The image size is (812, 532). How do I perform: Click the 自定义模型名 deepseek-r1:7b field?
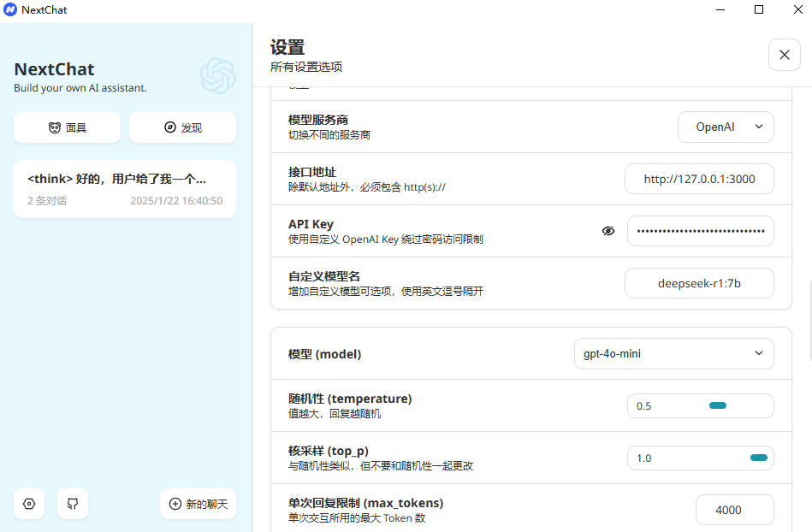click(699, 283)
